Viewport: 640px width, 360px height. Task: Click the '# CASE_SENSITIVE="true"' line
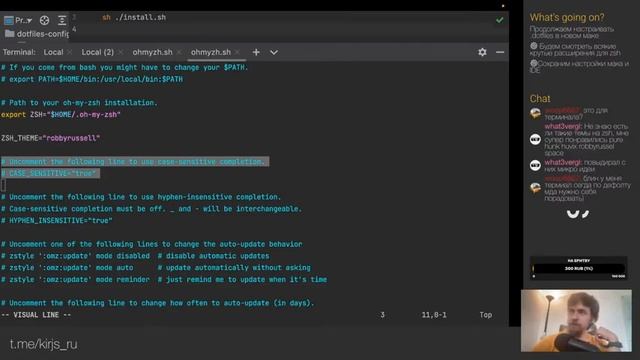49,173
